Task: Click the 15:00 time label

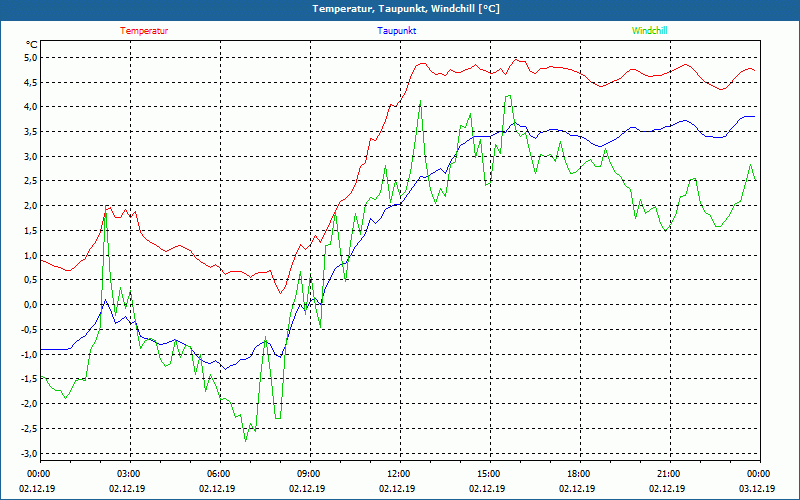Action: click(490, 474)
